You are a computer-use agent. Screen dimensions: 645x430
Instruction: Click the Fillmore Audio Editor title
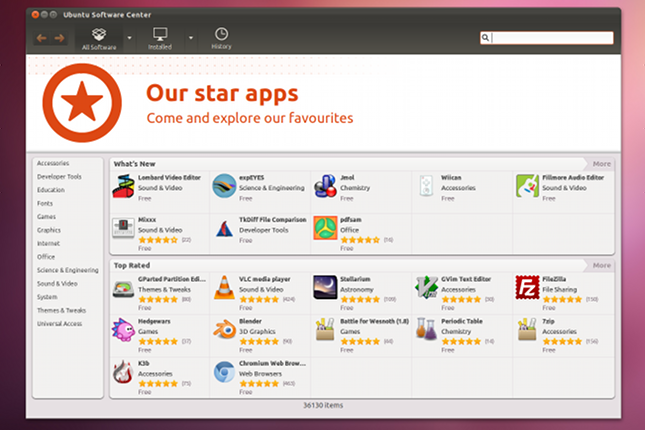pos(573,178)
